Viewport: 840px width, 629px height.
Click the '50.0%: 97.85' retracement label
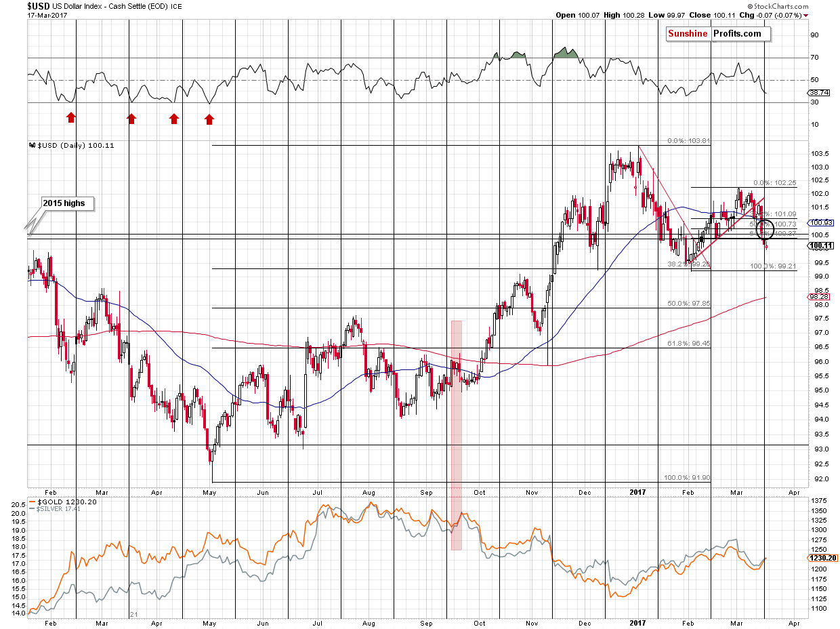[x=689, y=304]
